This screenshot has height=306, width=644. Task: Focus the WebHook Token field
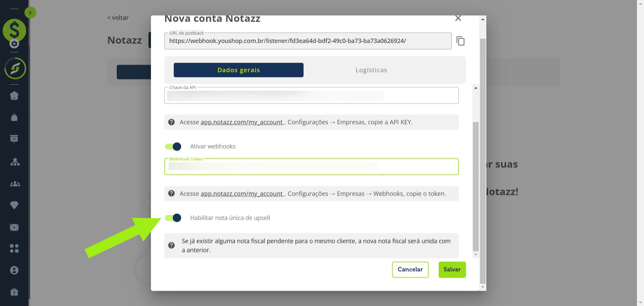312,167
